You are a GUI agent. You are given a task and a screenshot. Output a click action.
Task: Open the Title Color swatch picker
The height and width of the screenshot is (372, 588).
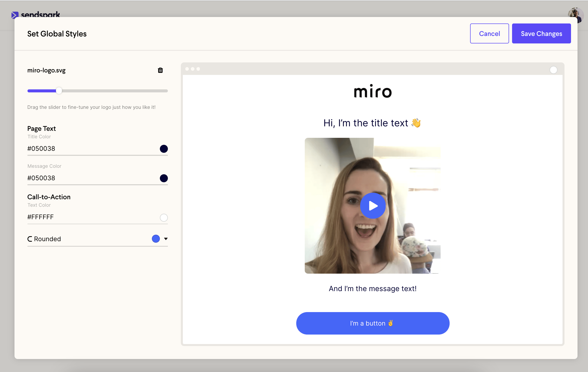pos(164,149)
